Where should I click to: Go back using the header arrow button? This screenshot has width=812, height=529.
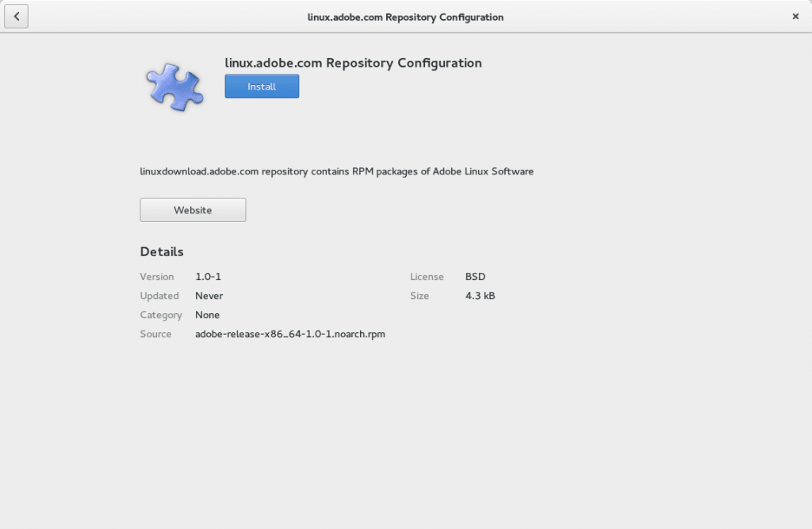point(16,17)
